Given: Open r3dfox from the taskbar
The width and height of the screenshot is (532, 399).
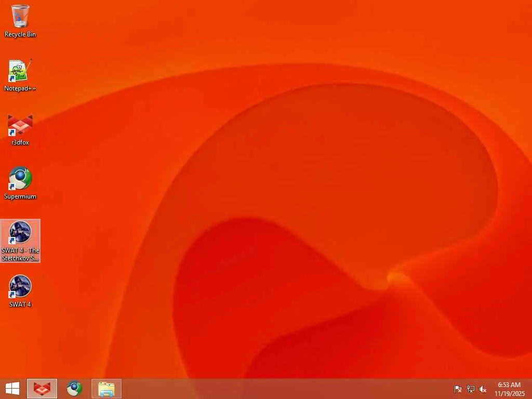Looking at the screenshot, I should point(42,389).
